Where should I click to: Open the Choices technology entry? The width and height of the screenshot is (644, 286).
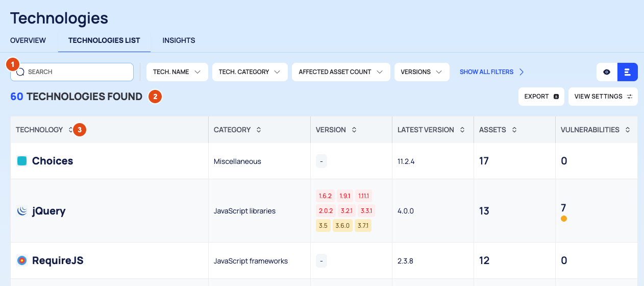(53, 161)
